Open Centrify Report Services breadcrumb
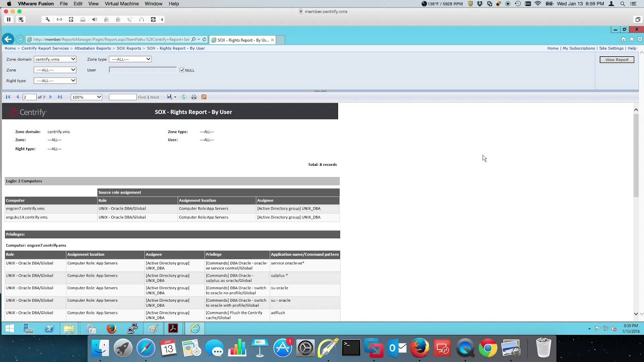The width and height of the screenshot is (644, 362). click(45, 48)
